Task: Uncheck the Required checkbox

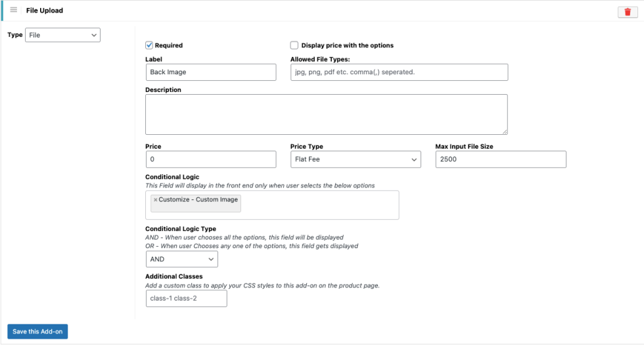Action: (x=149, y=45)
